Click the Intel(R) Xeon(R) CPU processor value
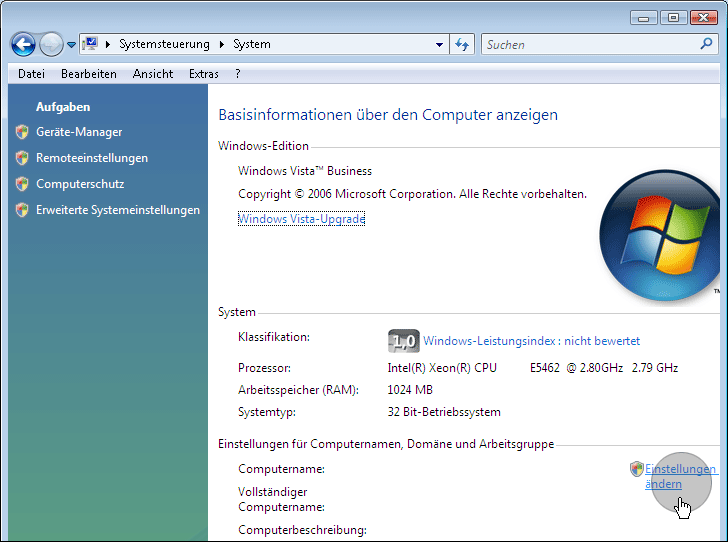Image resolution: width=728 pixels, height=542 pixels. pos(533,368)
